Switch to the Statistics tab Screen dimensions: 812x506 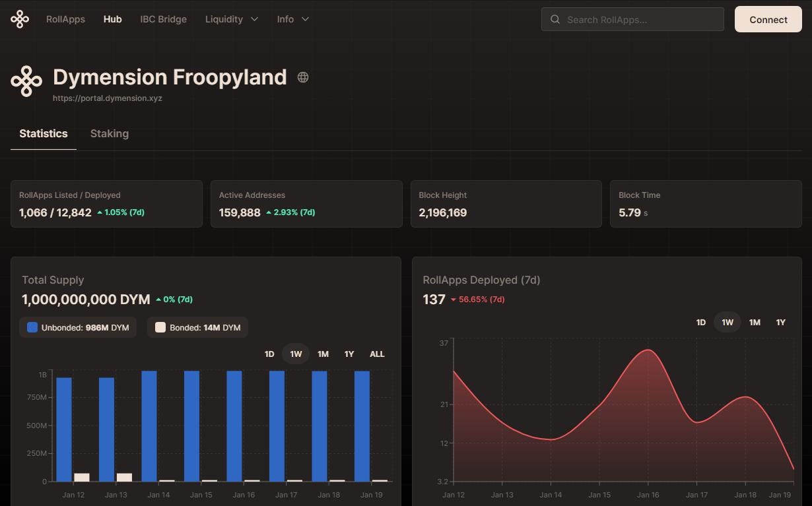click(x=44, y=133)
